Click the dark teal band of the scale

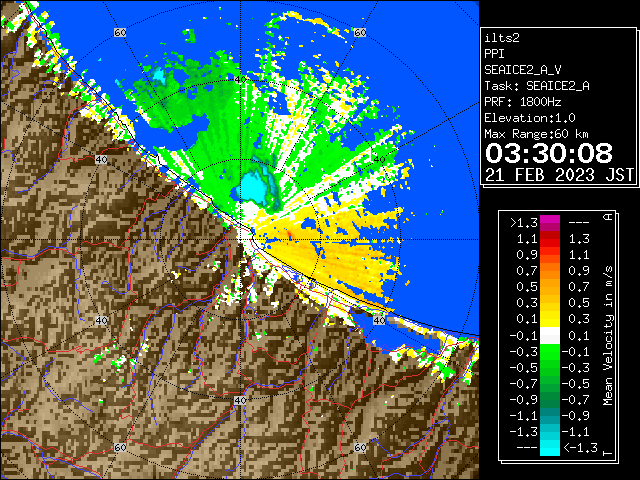[550, 416]
